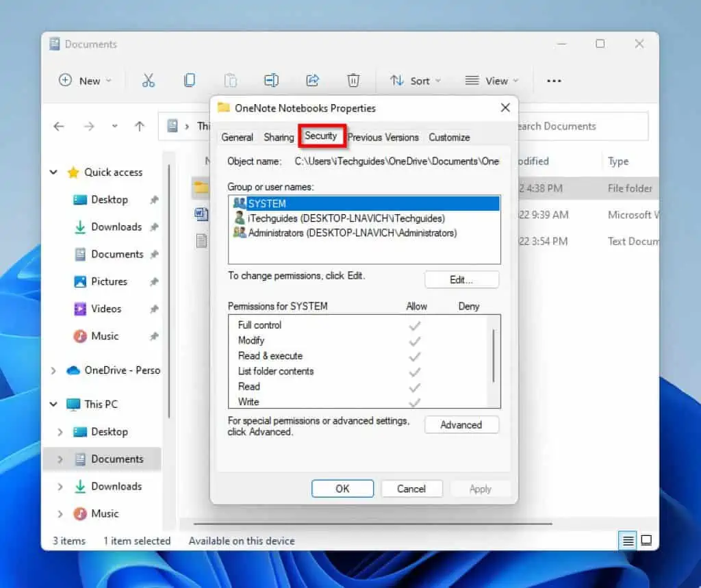Switch to details view from the status bar
Viewport: 701px width, 588px height.
click(627, 541)
